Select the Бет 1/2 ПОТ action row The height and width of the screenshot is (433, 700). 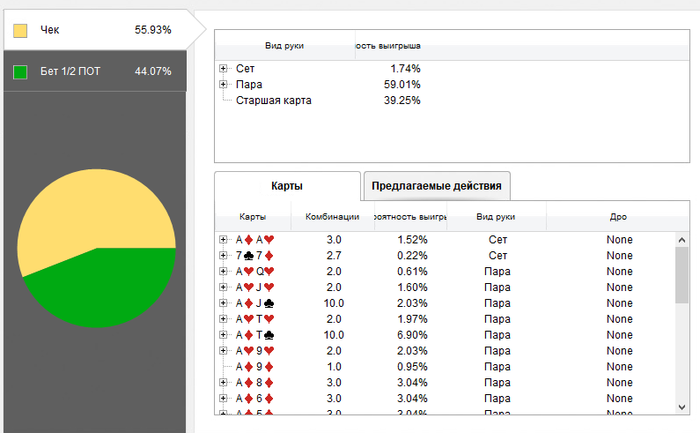click(96, 71)
